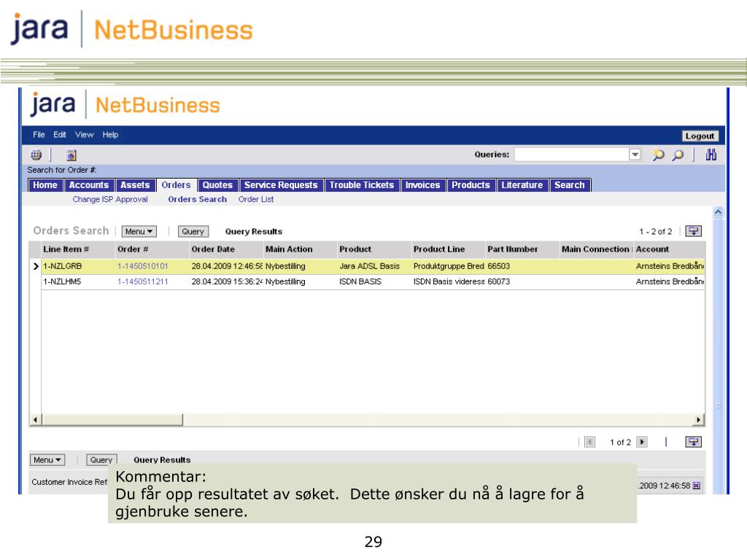Click the calendar icon beside date field
Image resolution: width=747 pixels, height=560 pixels.
point(697,486)
